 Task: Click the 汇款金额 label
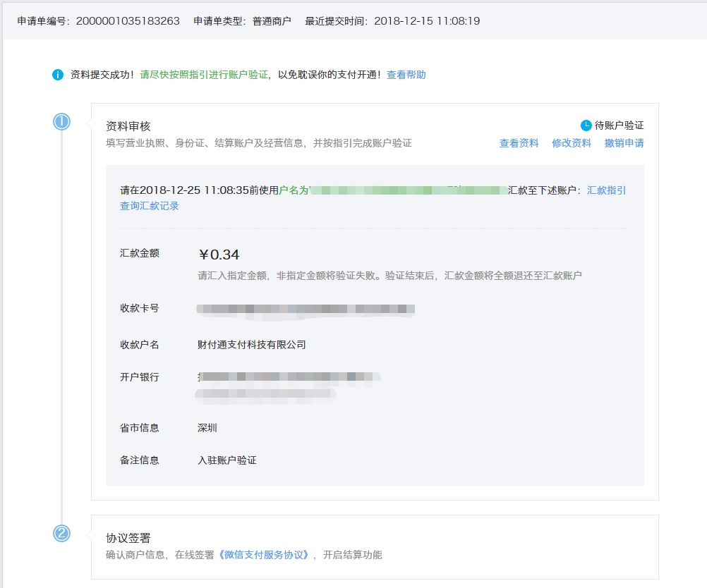pos(139,253)
